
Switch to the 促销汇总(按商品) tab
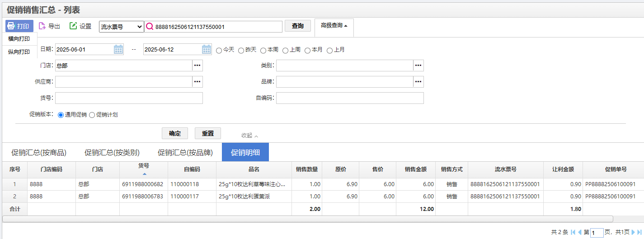tap(39, 152)
